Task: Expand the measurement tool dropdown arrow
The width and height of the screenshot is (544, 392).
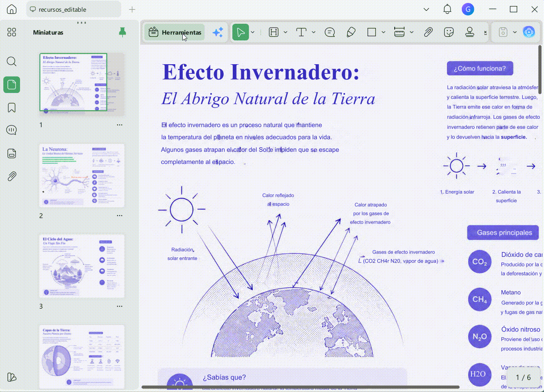Action: pos(411,33)
